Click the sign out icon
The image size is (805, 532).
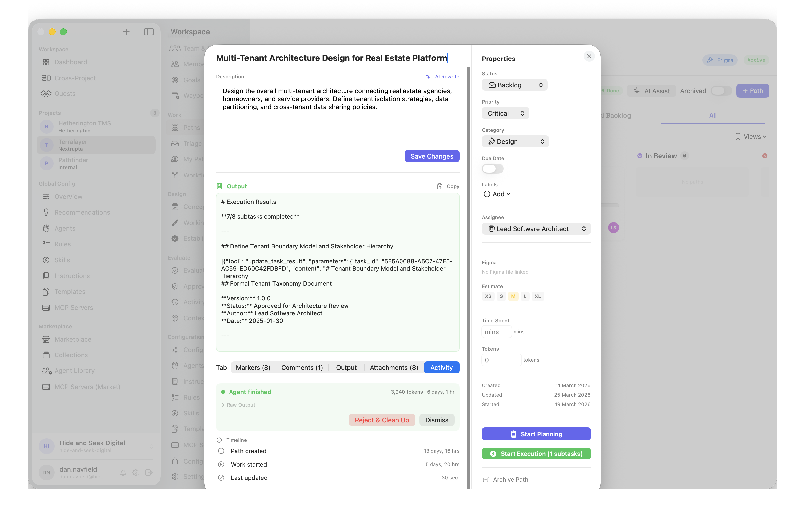[149, 473]
